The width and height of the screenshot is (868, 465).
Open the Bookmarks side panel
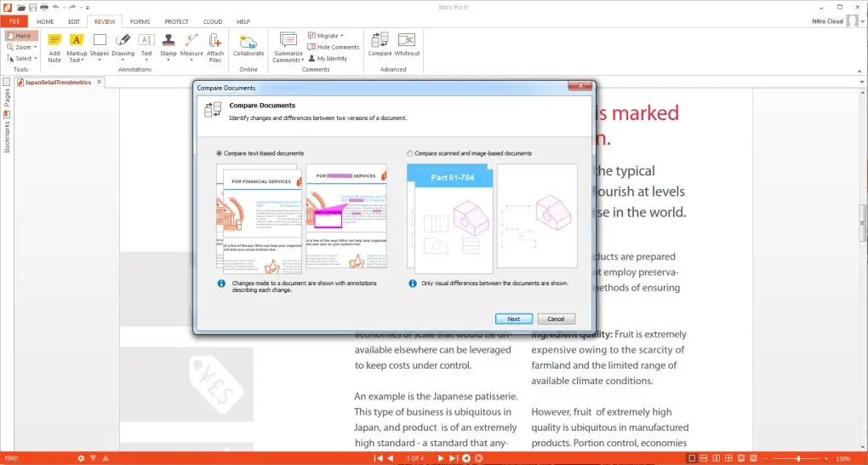tap(7, 132)
